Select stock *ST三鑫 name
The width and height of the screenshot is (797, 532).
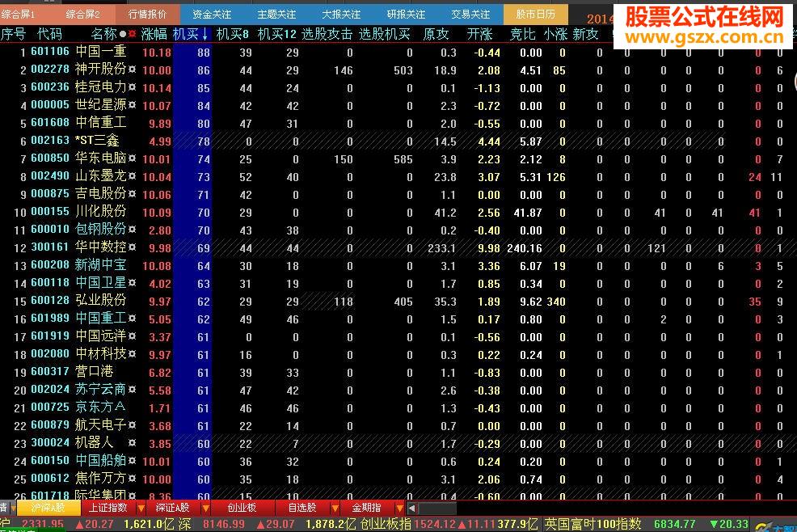[97, 141]
